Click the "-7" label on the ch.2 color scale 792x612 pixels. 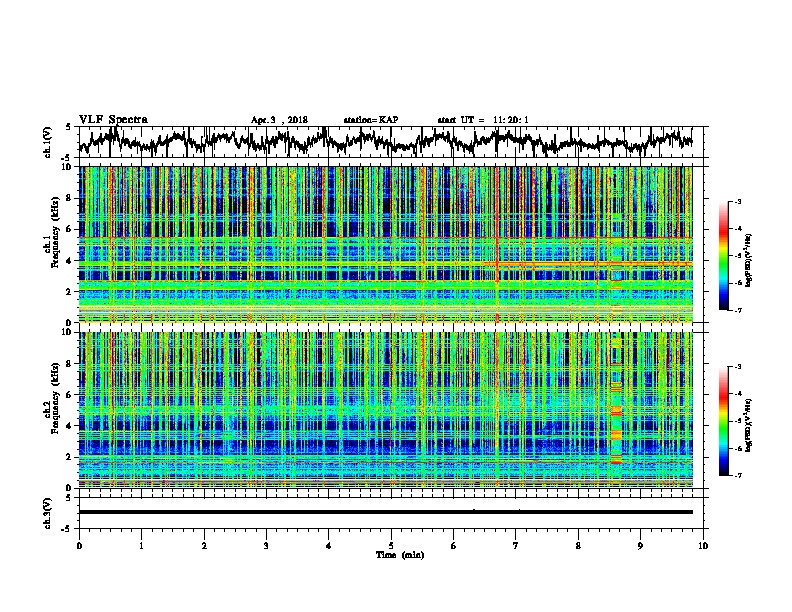pos(737,475)
